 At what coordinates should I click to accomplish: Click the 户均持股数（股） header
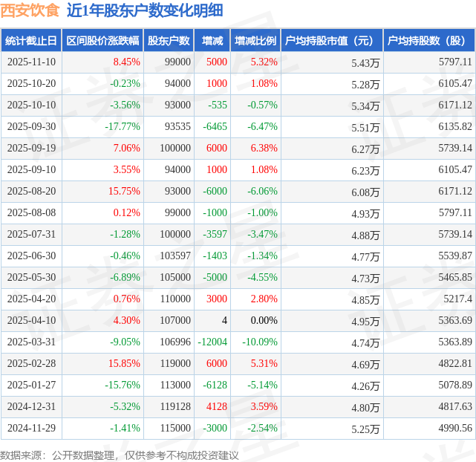[429, 40]
